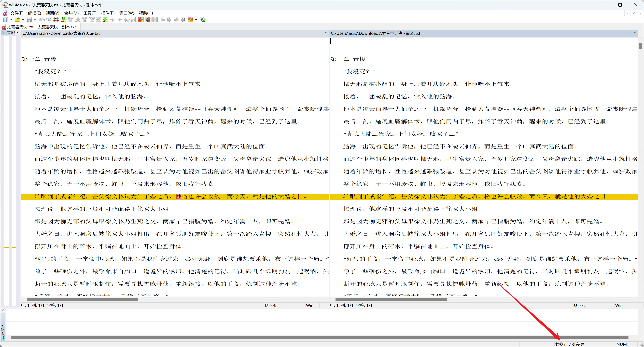This screenshot has width=644, height=347.
Task: Open Options with wrench icon
Action: coord(190,20)
